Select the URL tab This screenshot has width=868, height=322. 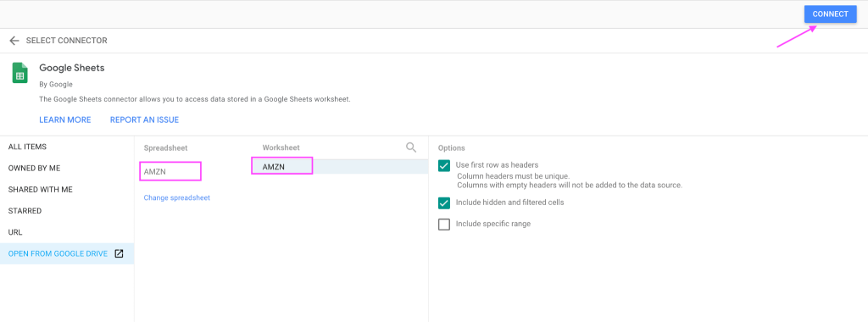pyautogui.click(x=15, y=232)
